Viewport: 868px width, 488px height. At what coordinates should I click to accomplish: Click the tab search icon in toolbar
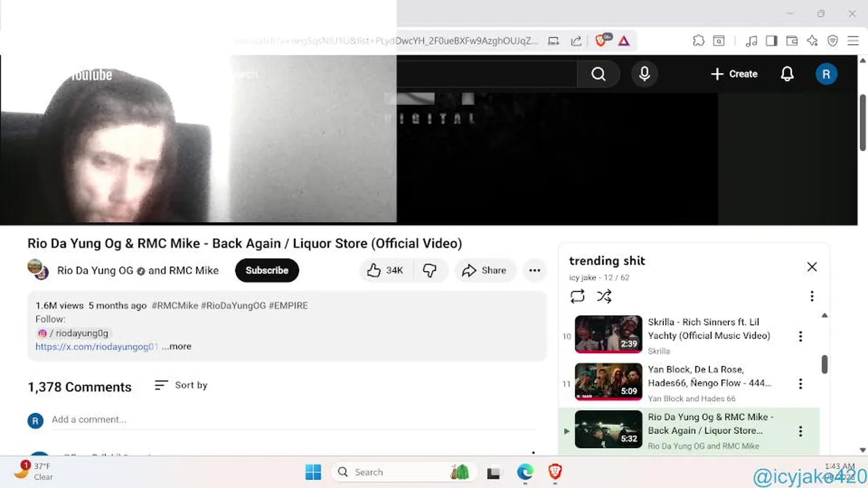point(719,41)
